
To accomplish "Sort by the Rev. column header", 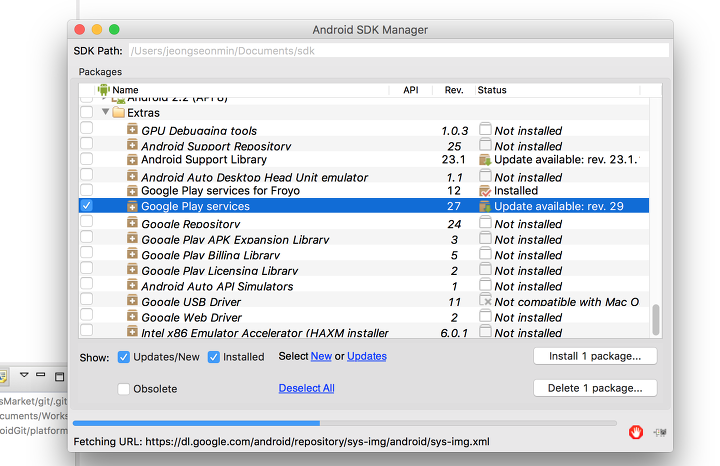I will coord(454,90).
